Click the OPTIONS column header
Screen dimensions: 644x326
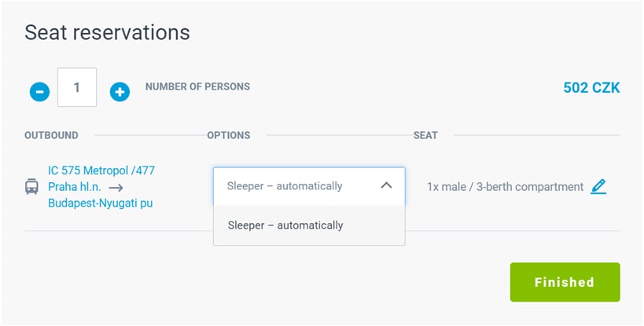coord(228,135)
